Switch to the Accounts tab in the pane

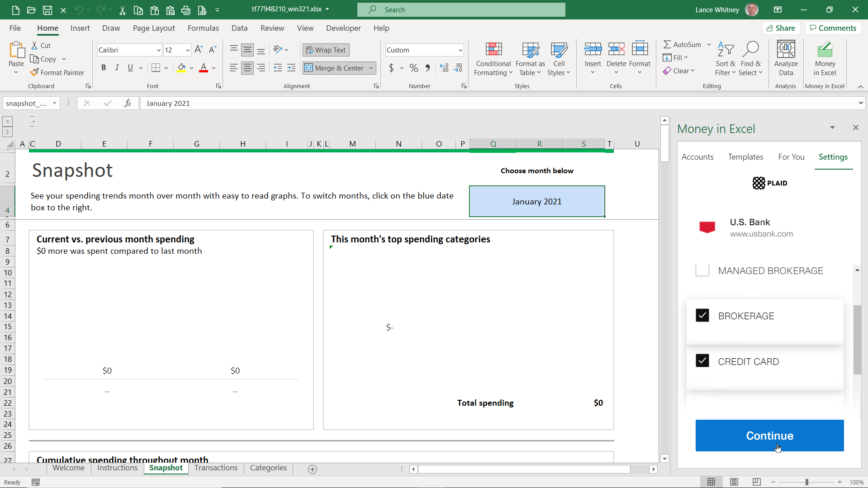click(697, 157)
